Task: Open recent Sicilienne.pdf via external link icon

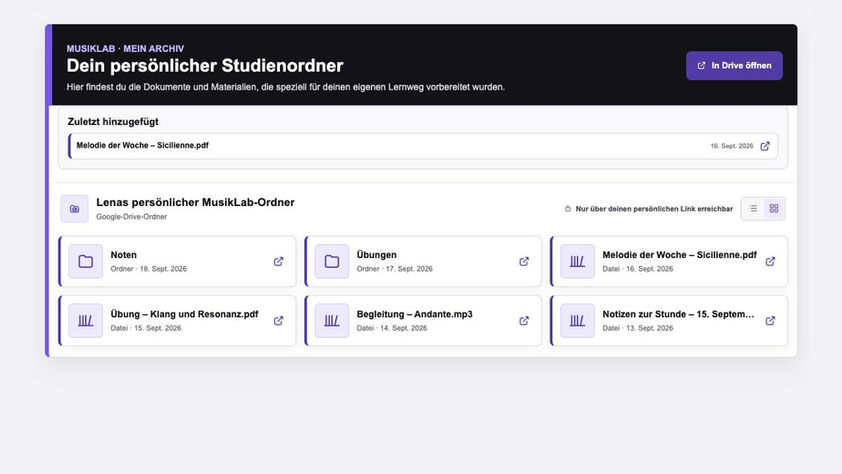Action: (765, 146)
